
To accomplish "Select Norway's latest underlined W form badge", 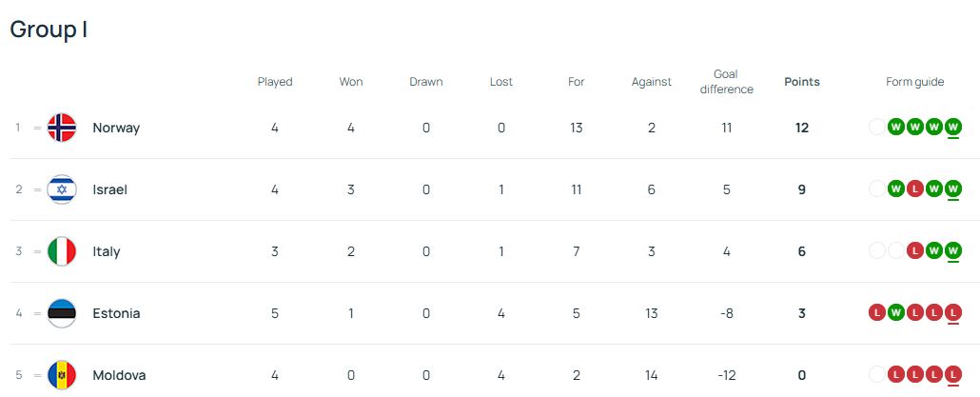I will tap(953, 128).
